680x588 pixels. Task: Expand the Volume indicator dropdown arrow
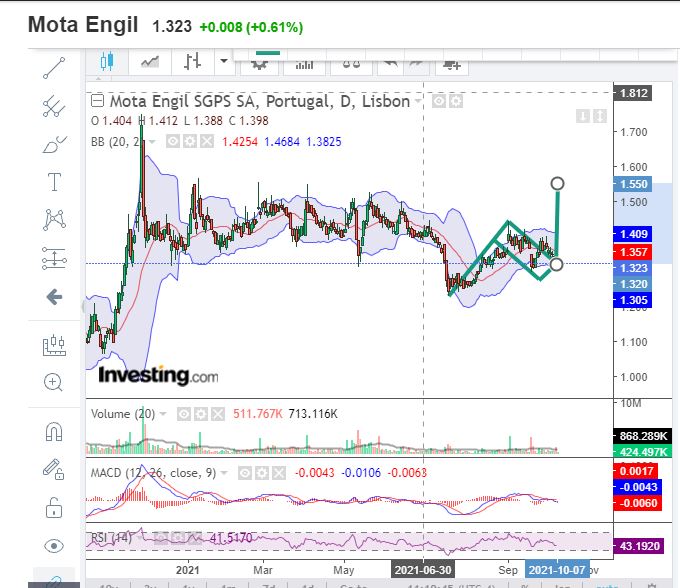[x=163, y=414]
